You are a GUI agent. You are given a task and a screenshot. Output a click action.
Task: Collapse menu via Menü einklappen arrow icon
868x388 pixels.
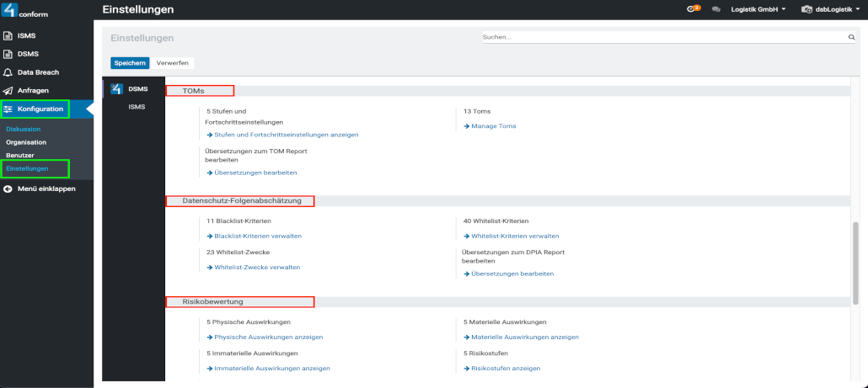pyautogui.click(x=8, y=189)
